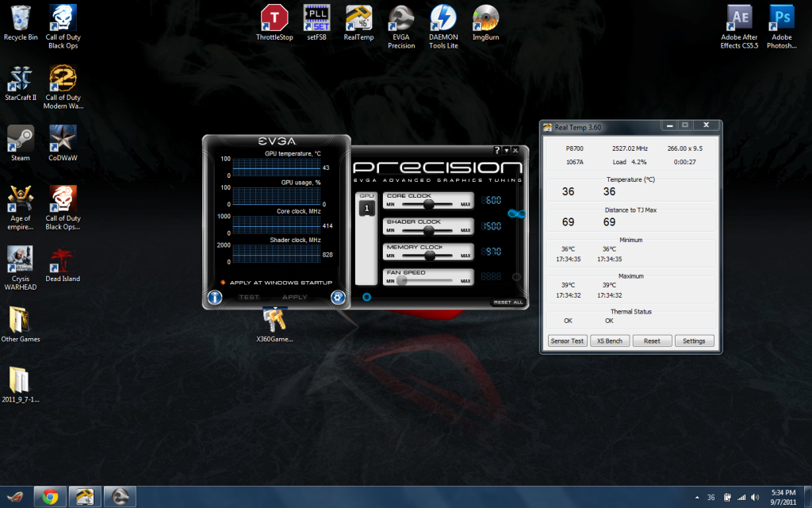The image size is (812, 508).
Task: Open the taskbar clock showing 5:34 PM
Action: [783, 497]
